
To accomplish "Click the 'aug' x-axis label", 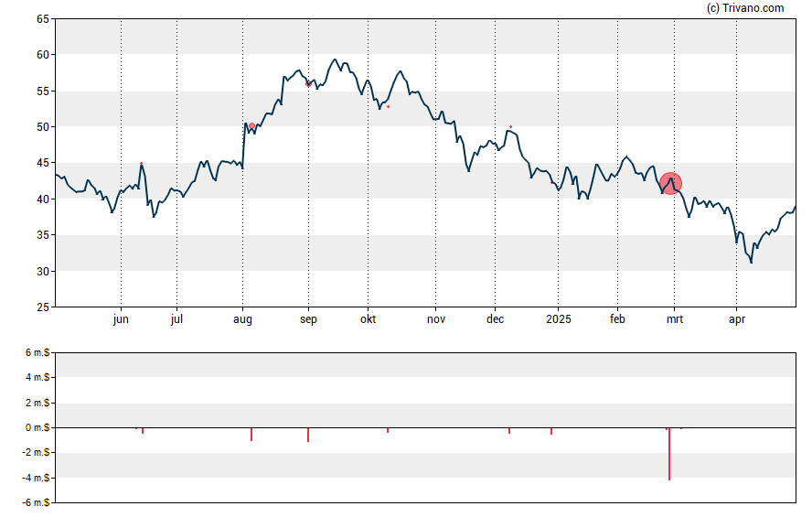I will (242, 319).
